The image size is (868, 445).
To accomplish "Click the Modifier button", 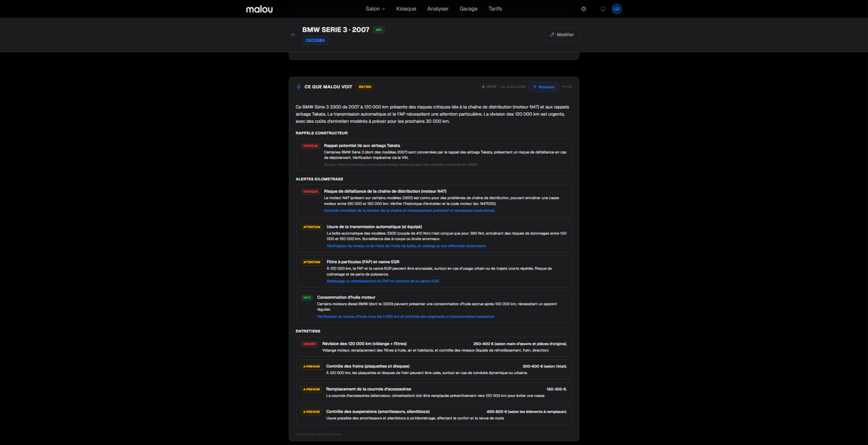I will pos(562,35).
